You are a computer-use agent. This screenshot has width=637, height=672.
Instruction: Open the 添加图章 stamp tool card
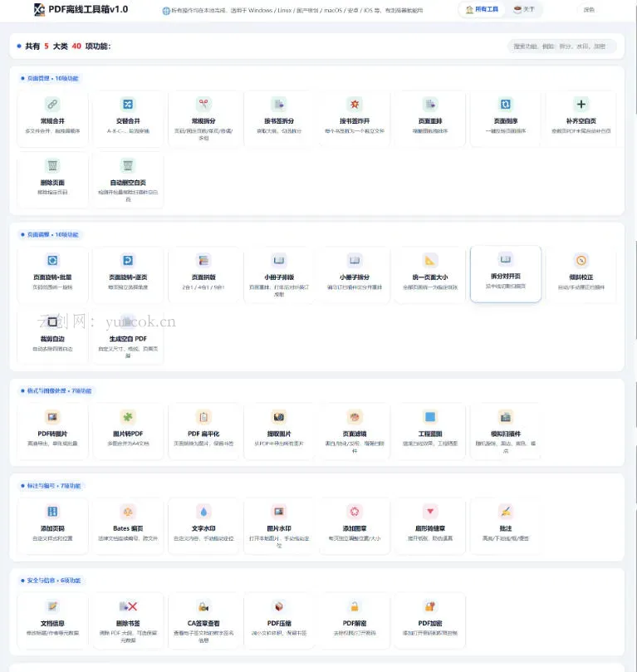click(355, 527)
